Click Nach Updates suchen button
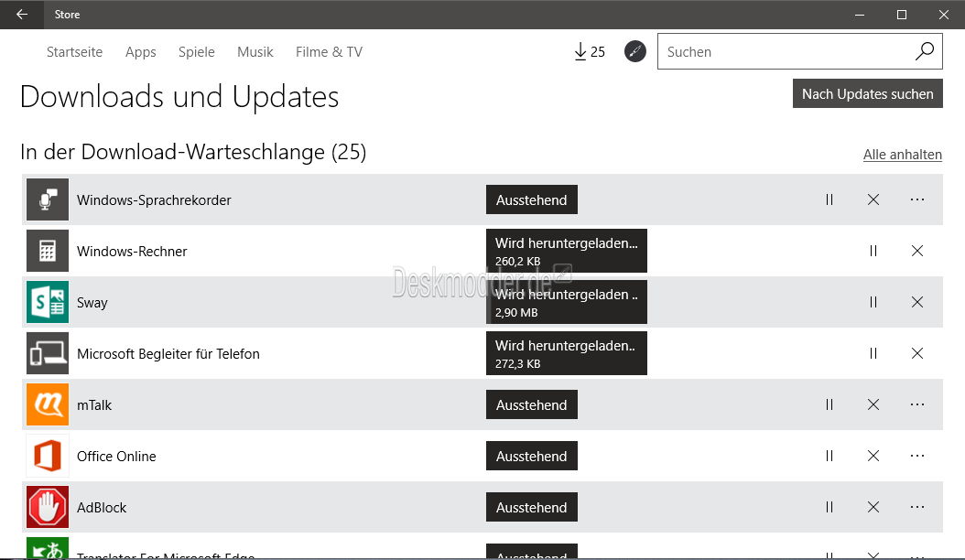Screen dimensions: 965x560 pyautogui.click(x=867, y=93)
